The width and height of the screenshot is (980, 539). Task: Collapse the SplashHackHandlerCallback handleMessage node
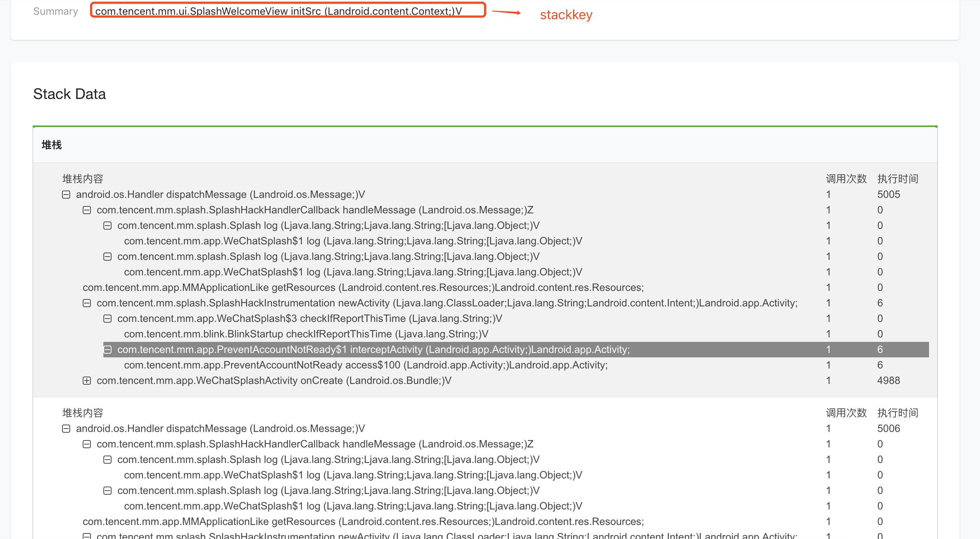point(87,210)
